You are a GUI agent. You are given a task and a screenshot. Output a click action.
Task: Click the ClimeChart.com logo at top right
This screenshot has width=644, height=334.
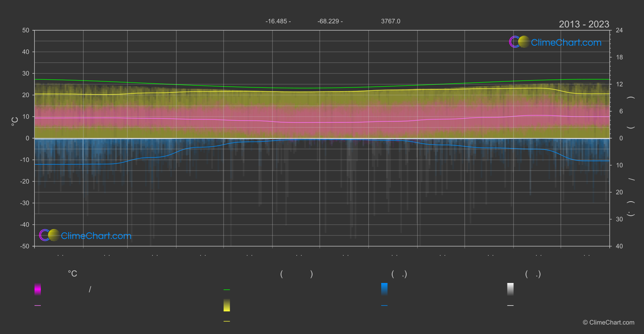pyautogui.click(x=555, y=42)
